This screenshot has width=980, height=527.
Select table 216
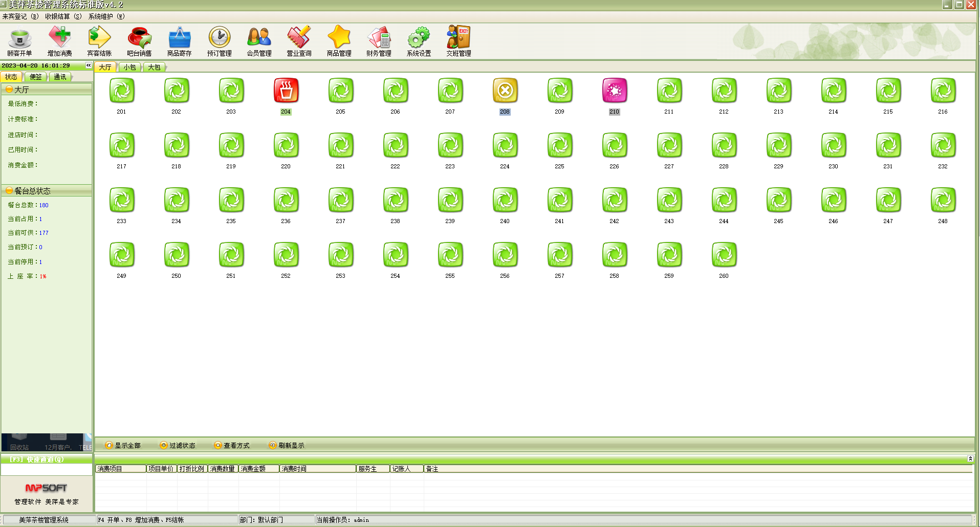(x=943, y=91)
